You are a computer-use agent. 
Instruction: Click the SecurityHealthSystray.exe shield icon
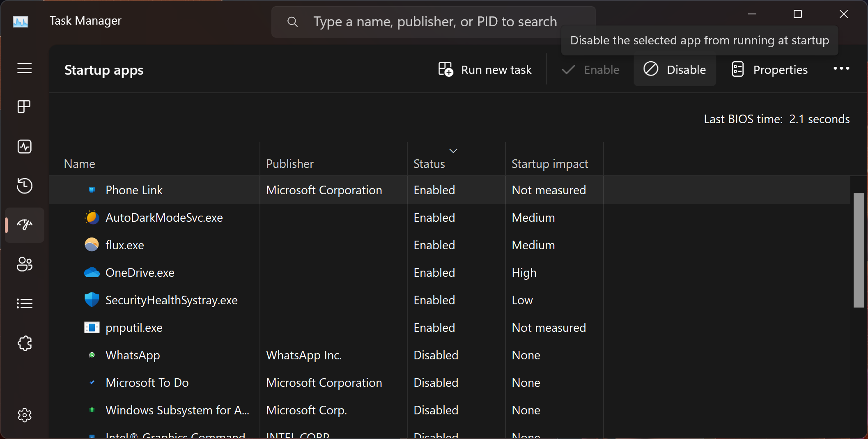coord(92,300)
